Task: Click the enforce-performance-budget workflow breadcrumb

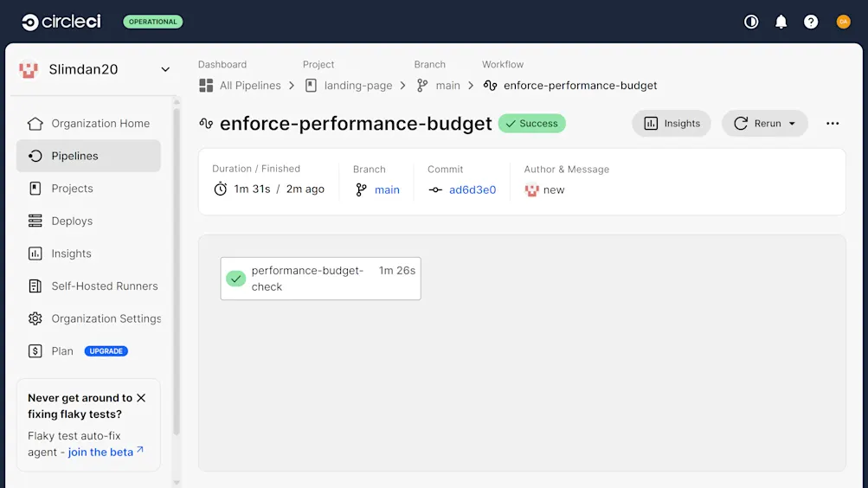Action: (x=580, y=86)
